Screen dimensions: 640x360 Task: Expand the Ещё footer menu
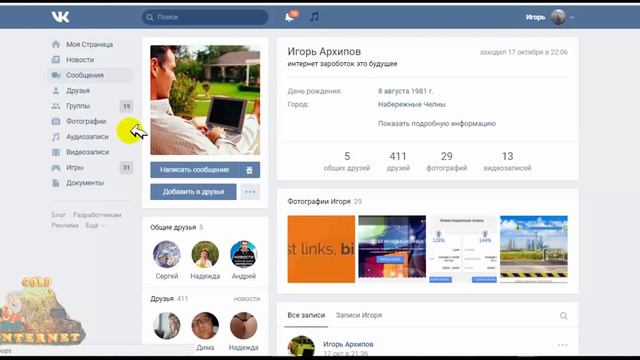click(x=94, y=225)
